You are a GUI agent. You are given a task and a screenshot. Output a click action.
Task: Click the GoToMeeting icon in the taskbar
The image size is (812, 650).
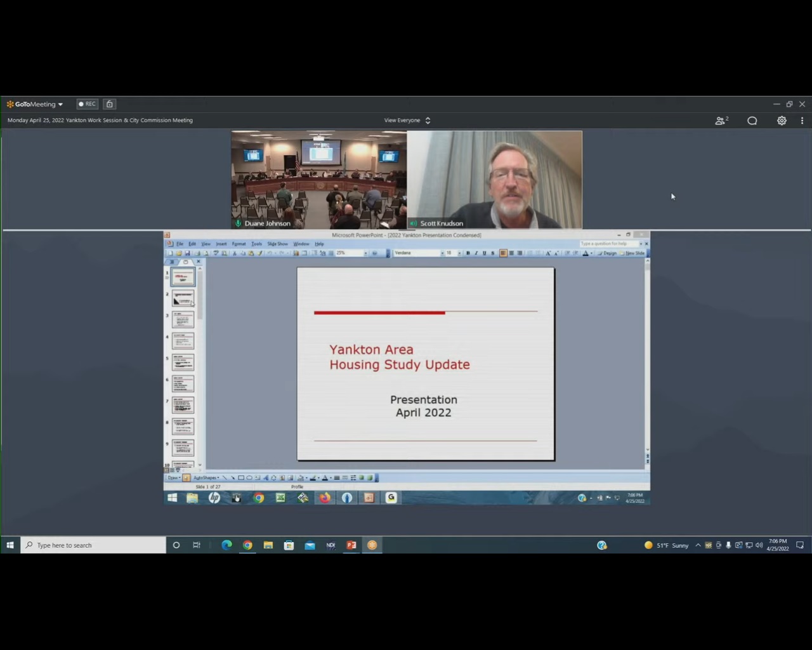(x=372, y=545)
